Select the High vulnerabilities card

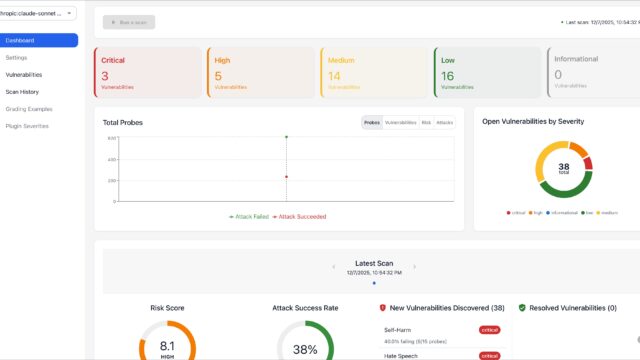click(261, 73)
